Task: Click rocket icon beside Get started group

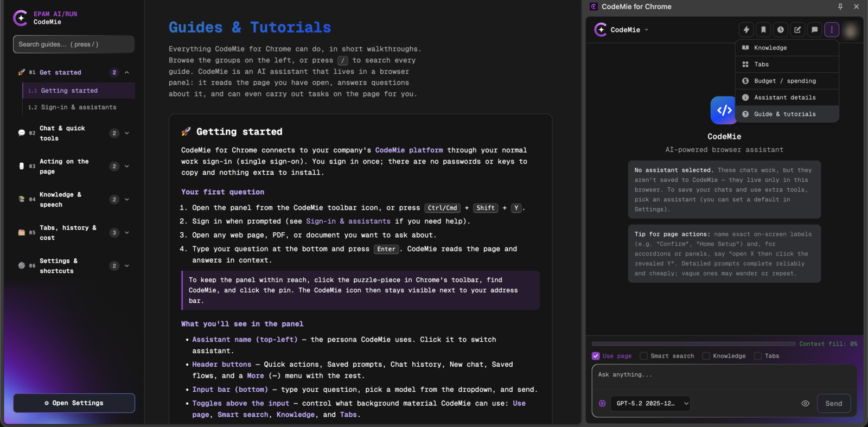Action: point(22,72)
